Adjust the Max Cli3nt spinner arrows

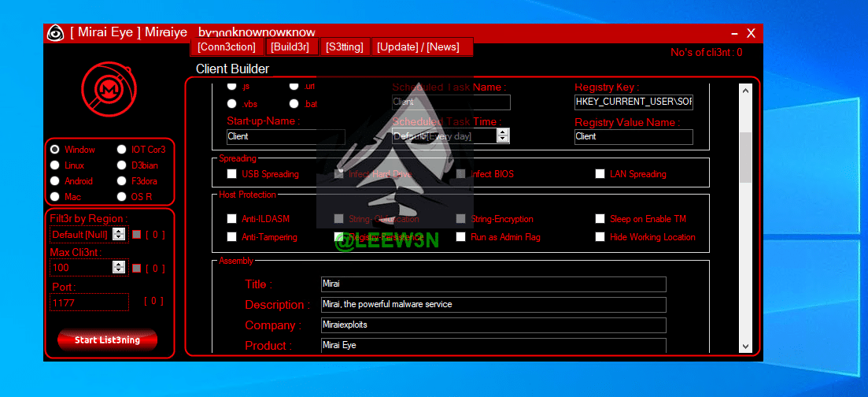[119, 268]
